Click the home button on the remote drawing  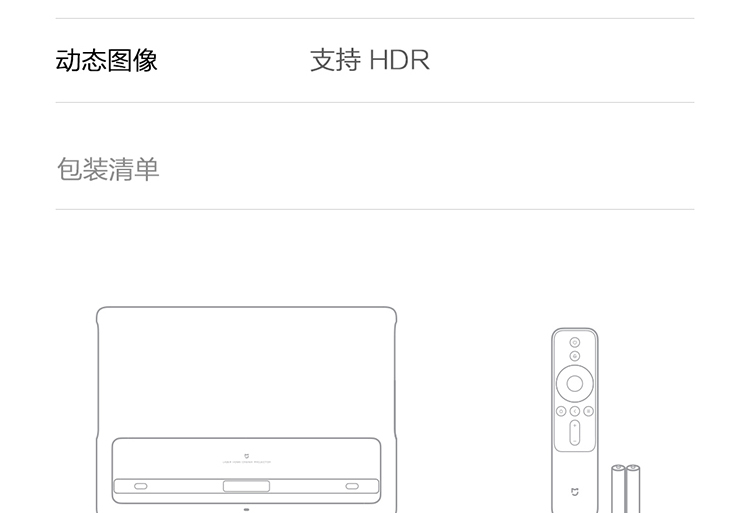tap(561, 411)
